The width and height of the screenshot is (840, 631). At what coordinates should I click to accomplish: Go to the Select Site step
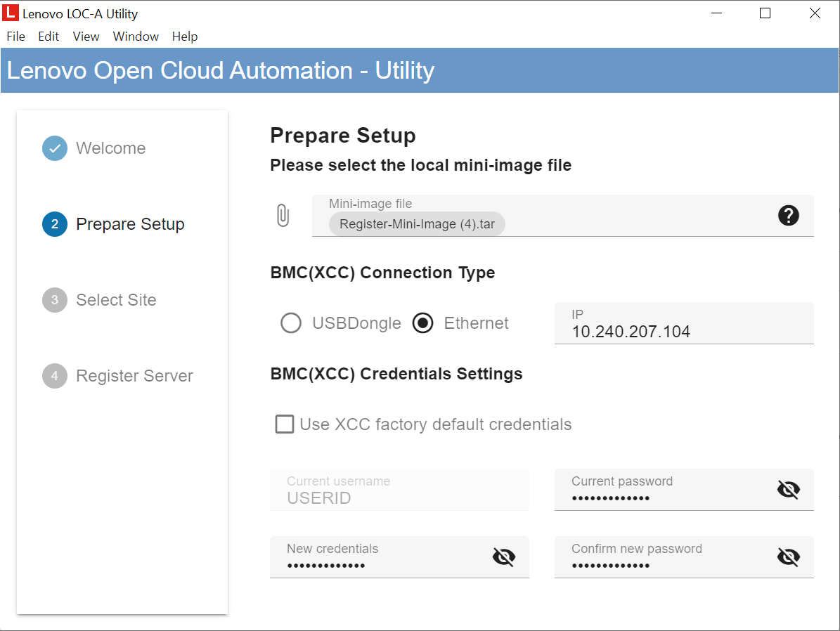click(x=116, y=300)
